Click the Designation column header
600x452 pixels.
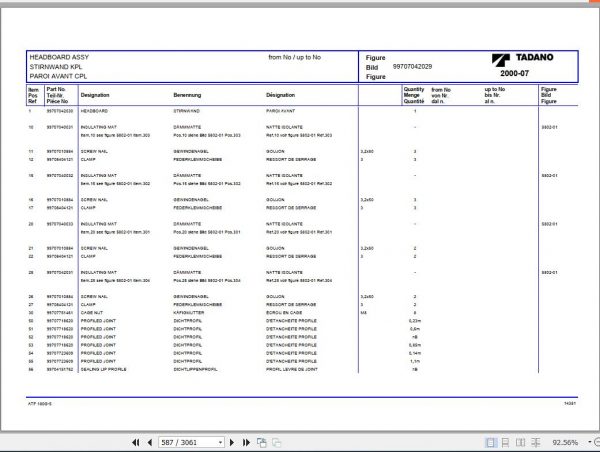click(95, 95)
